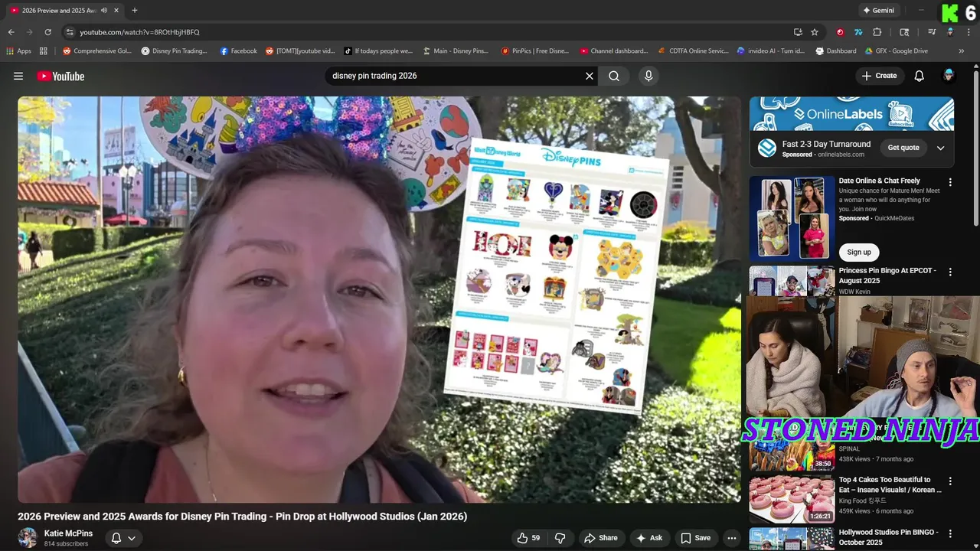Screen dimensions: 980x551
Task: Open the Extensions puzzle-piece menu
Action: tap(877, 32)
